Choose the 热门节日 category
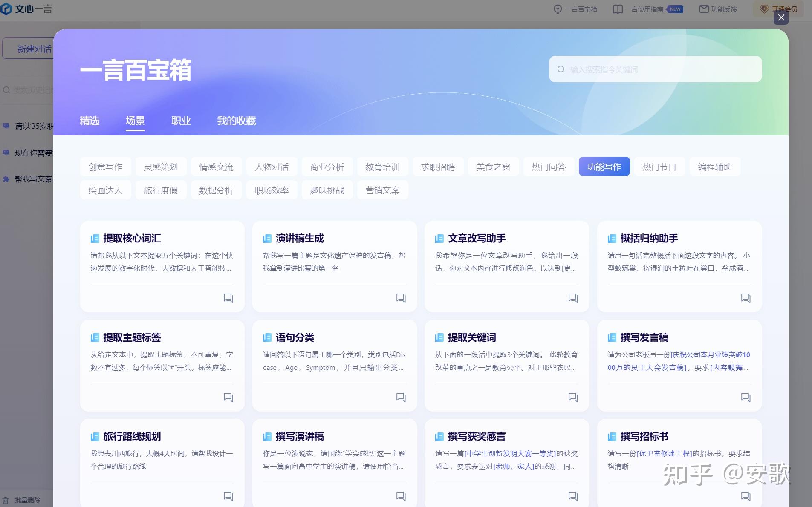This screenshot has width=812, height=507. point(659,167)
